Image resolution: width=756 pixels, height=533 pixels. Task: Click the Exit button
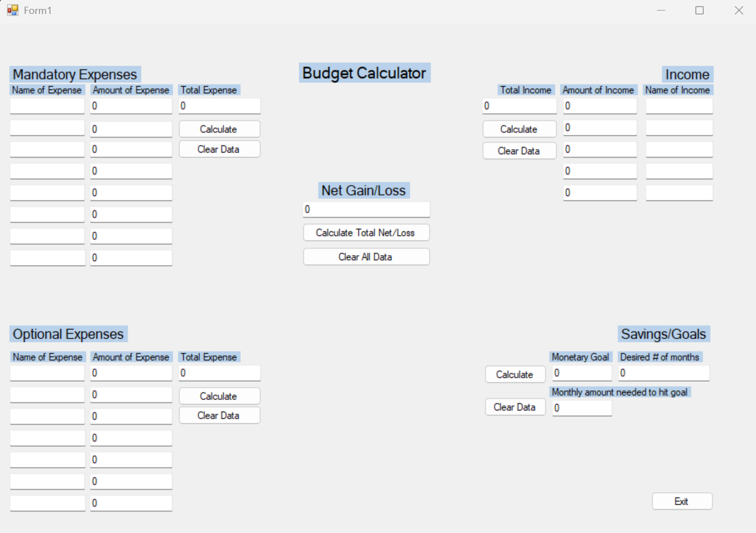[x=682, y=501]
